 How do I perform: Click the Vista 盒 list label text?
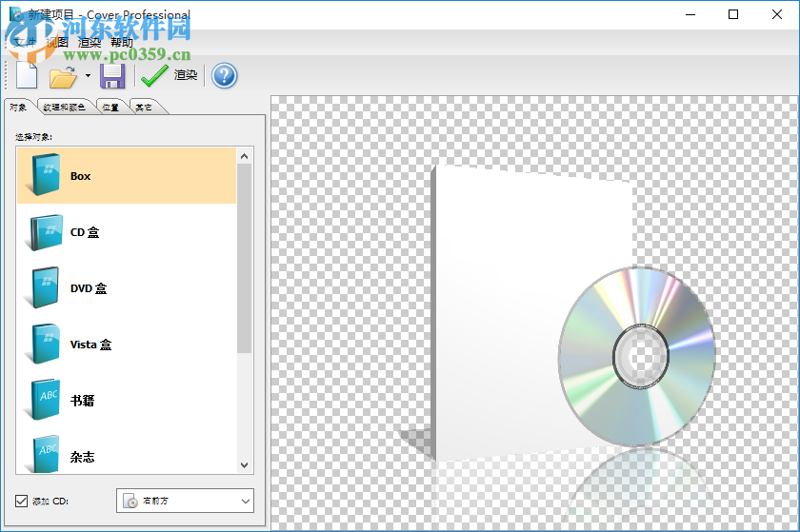90,345
